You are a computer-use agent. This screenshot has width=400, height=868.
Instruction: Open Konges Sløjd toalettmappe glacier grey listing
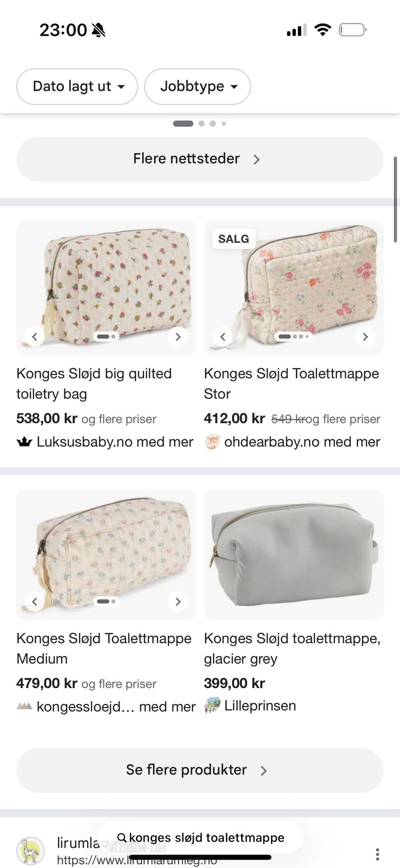coord(292,649)
